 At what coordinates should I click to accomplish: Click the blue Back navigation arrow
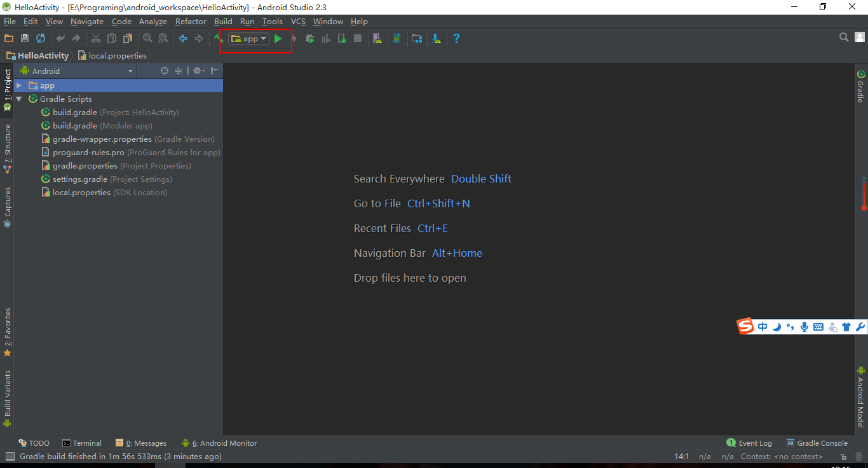183,39
